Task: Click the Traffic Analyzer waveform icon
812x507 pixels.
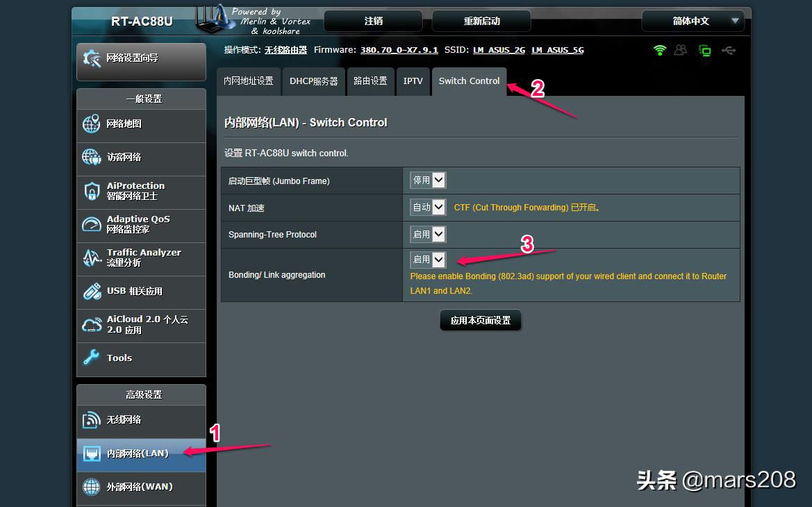Action: [x=92, y=258]
